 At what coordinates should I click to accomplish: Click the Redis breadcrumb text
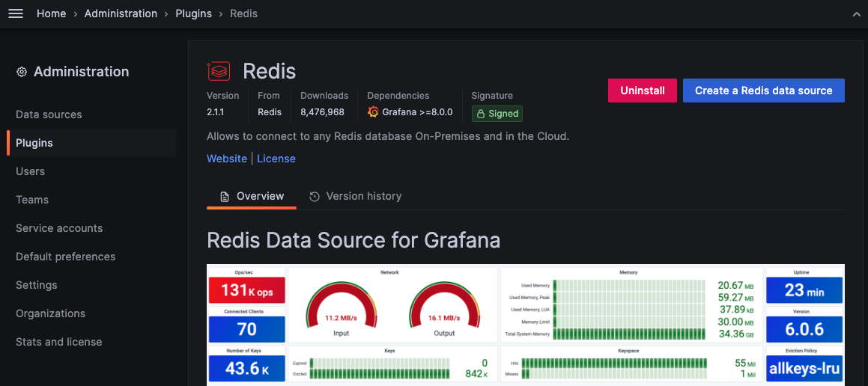(243, 13)
